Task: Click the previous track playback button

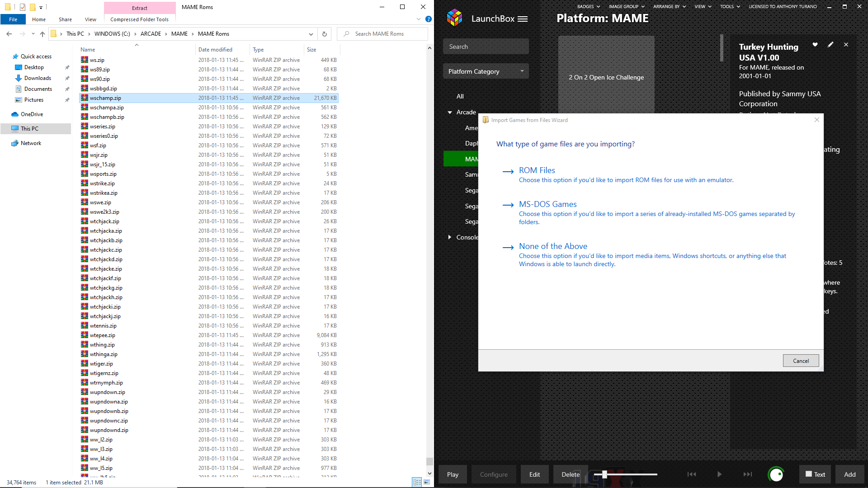Action: pos(692,474)
